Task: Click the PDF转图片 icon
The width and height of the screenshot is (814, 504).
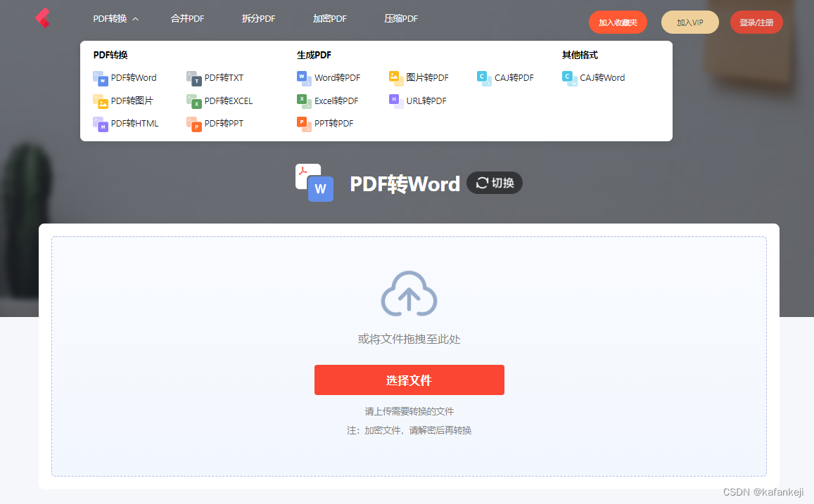Action: click(100, 101)
